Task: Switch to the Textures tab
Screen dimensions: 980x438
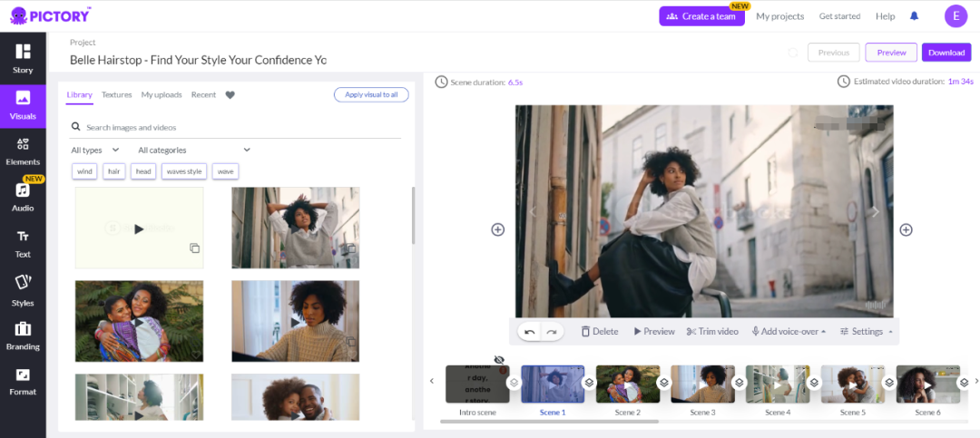Action: click(x=116, y=95)
